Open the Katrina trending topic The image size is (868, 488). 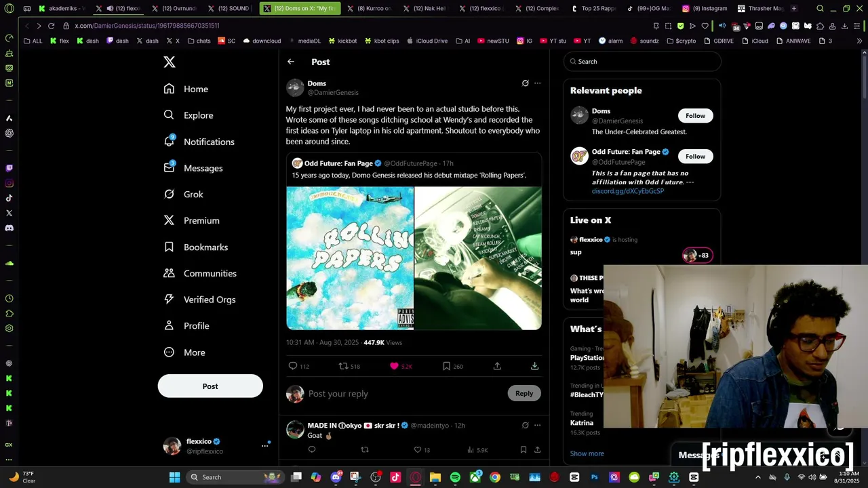pyautogui.click(x=582, y=423)
